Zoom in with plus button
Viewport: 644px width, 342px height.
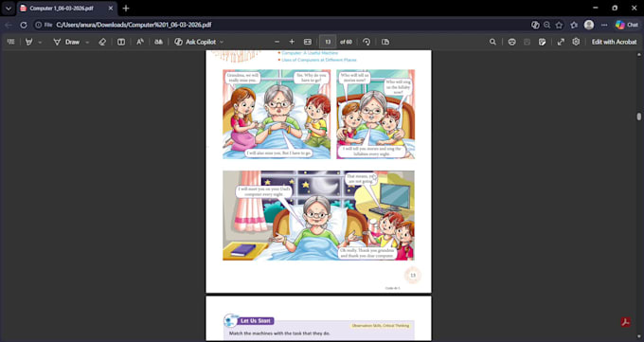point(292,42)
